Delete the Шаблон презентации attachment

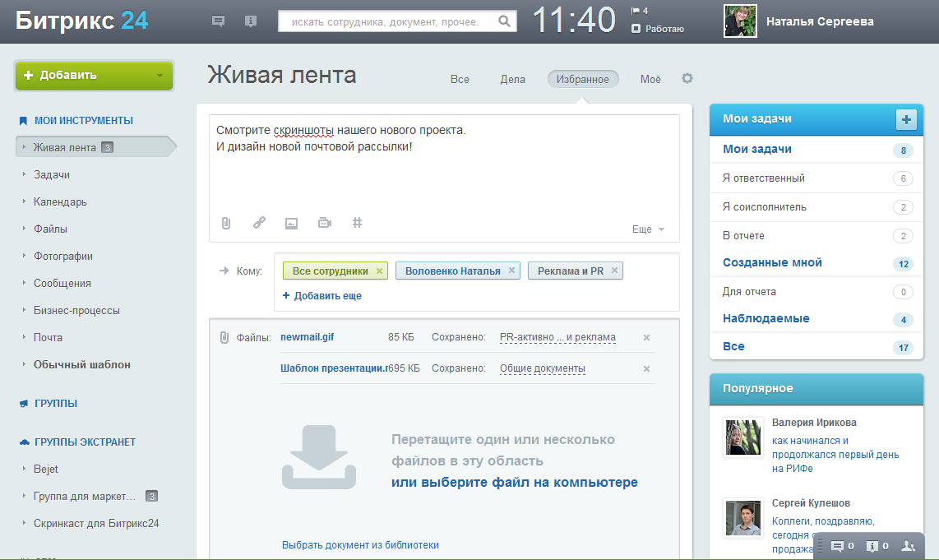coord(647,369)
